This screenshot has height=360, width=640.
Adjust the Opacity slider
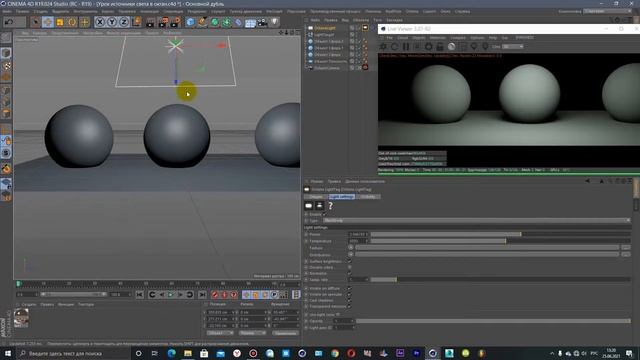(x=493, y=321)
